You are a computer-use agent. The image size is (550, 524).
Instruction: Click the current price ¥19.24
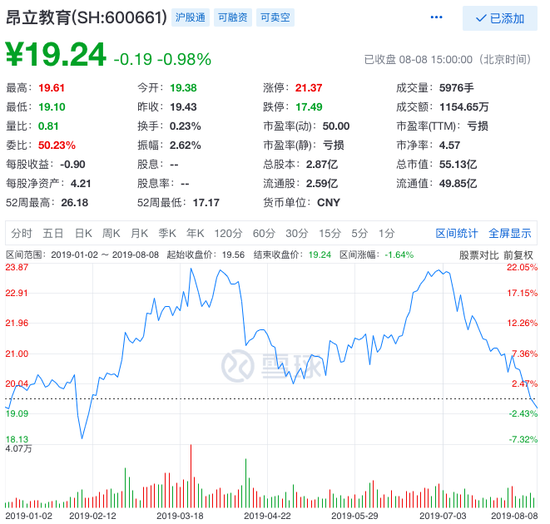click(56, 54)
